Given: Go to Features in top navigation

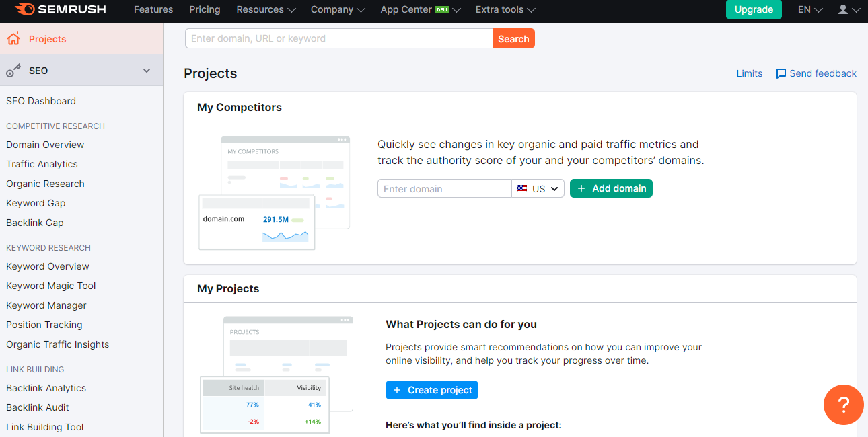Looking at the screenshot, I should pos(153,9).
